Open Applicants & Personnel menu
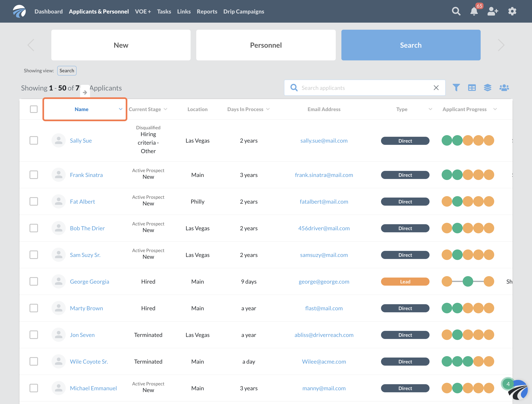Screen dimensions: 532x404 pyautogui.click(x=99, y=12)
